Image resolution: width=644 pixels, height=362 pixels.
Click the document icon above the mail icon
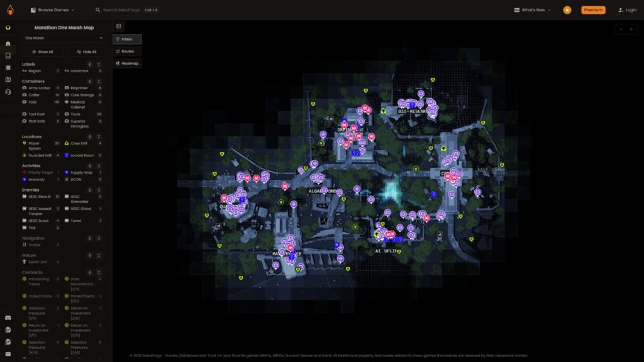pyautogui.click(x=8, y=342)
